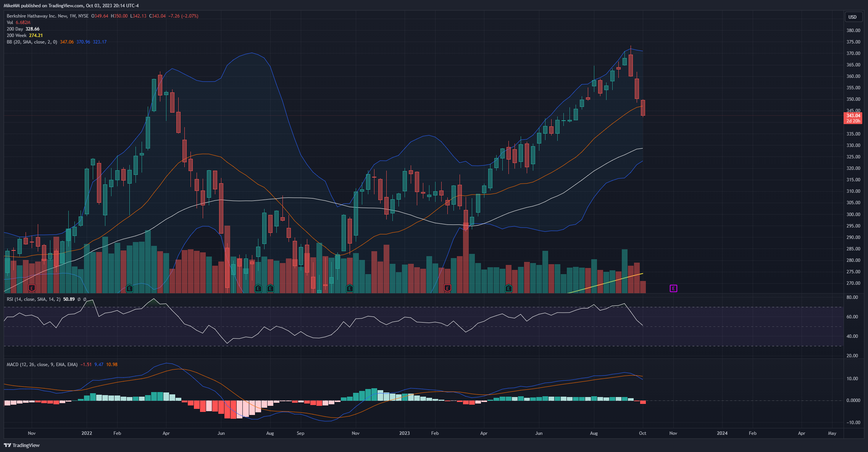Select the 200 Day 328.66 legend

(23, 29)
